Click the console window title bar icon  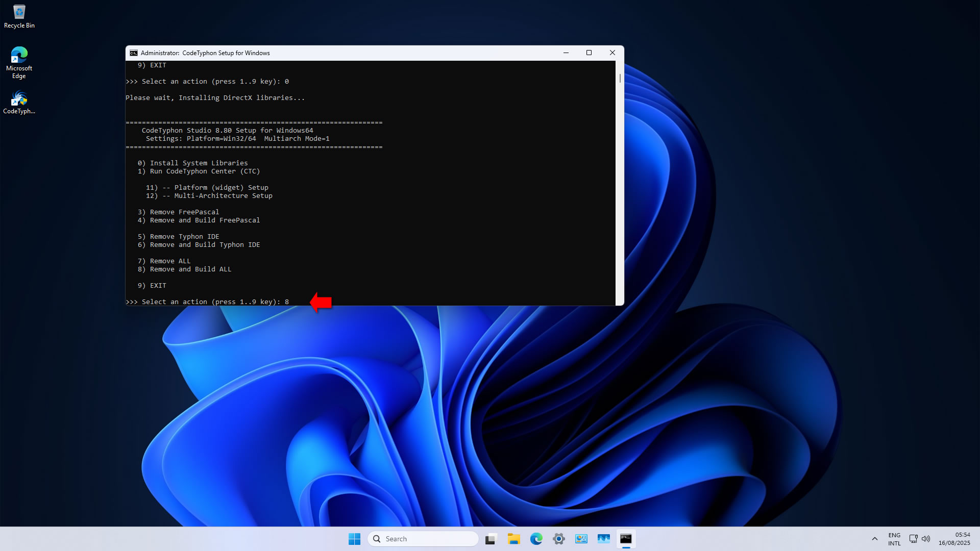click(x=134, y=53)
